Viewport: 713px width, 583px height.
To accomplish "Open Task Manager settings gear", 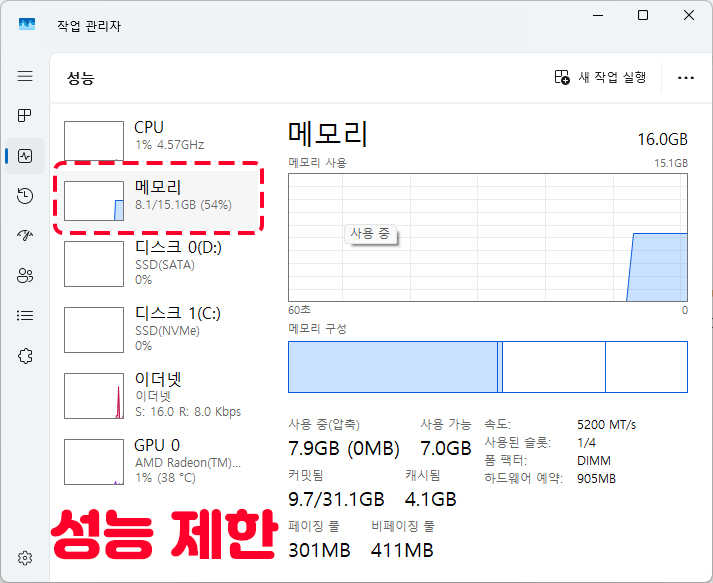I will [x=25, y=558].
